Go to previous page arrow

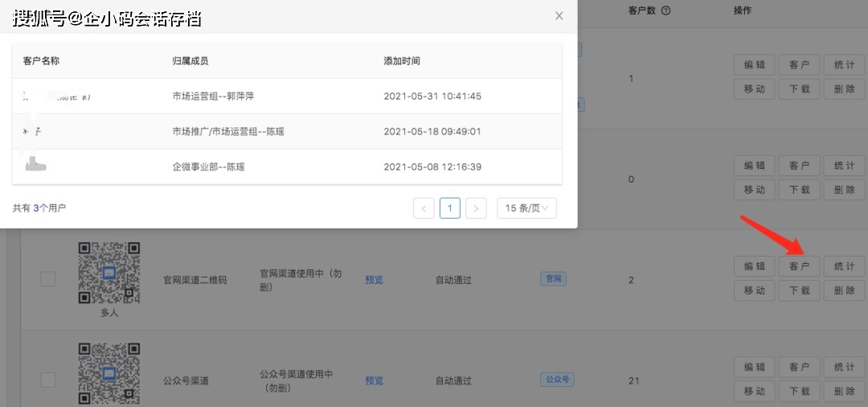click(424, 208)
